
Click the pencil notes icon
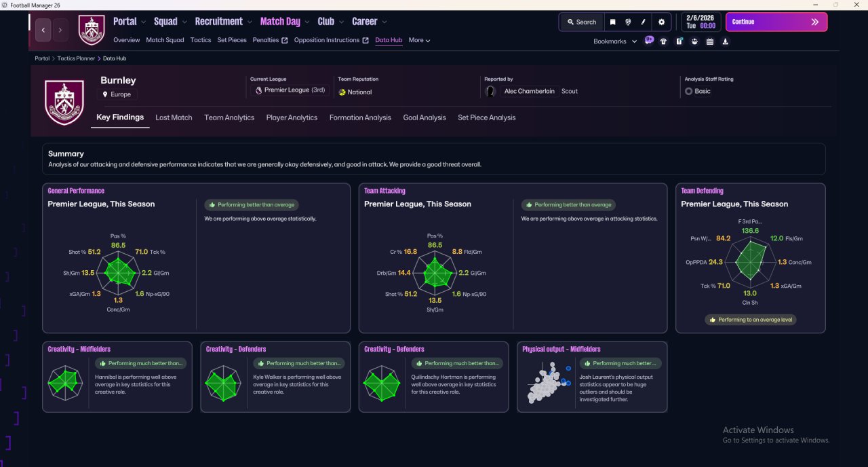point(644,22)
